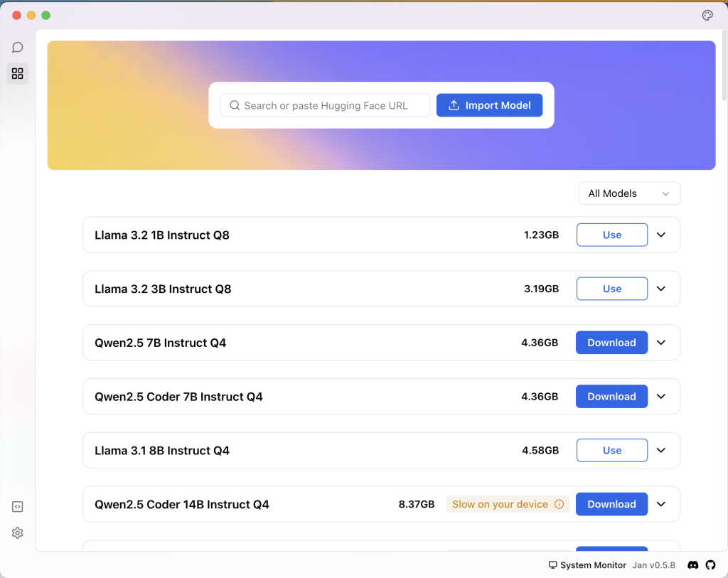Open the GitHub link icon
Image resolution: width=728 pixels, height=578 pixels.
tap(710, 565)
